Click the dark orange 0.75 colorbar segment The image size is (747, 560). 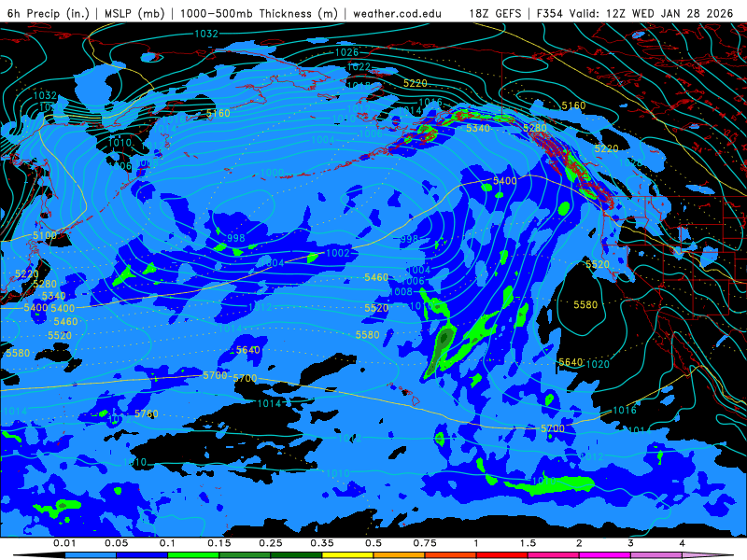pyautogui.click(x=451, y=555)
